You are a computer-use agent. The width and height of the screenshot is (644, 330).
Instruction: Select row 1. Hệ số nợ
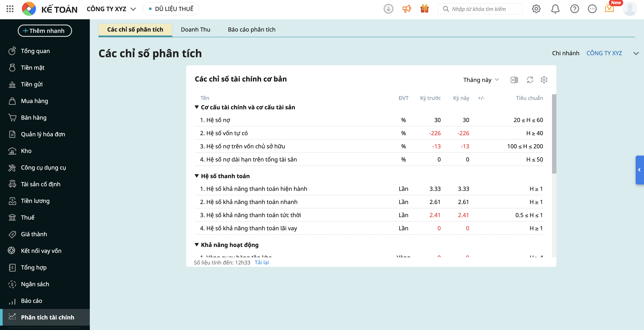[x=369, y=120]
